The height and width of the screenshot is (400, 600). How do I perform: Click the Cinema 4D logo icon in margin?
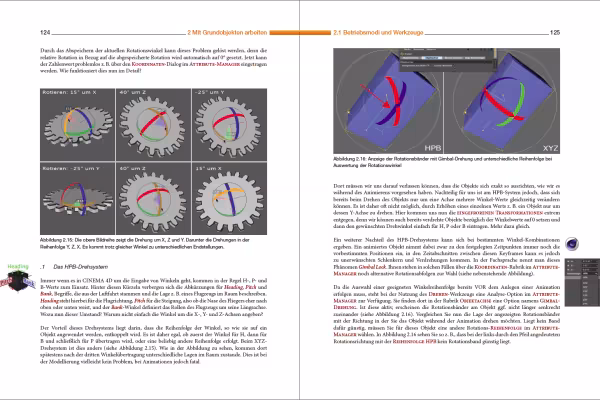(x=572, y=244)
